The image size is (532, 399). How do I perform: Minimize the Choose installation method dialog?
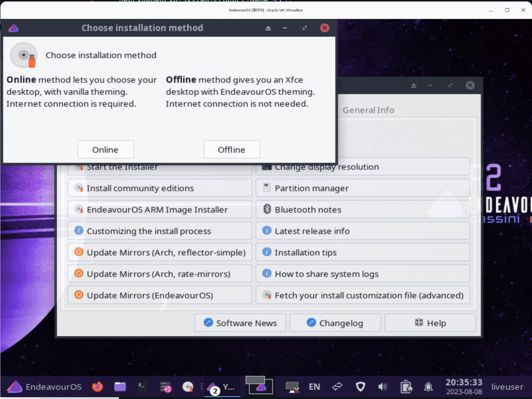[285, 28]
